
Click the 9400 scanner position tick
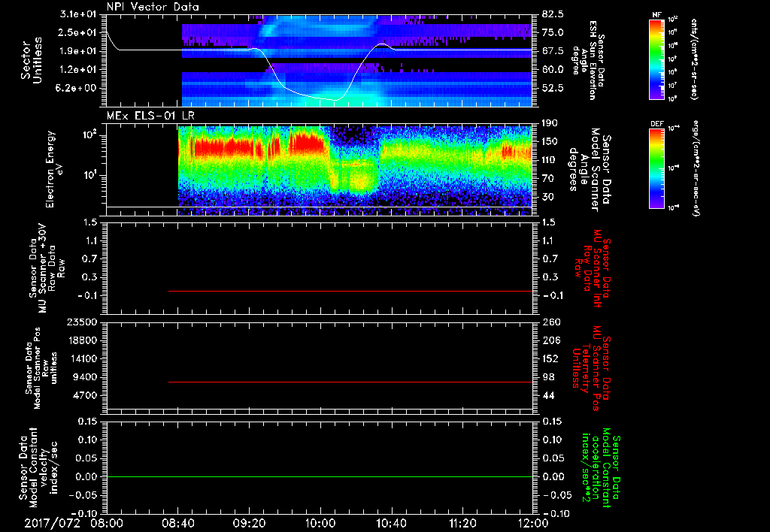(84, 377)
